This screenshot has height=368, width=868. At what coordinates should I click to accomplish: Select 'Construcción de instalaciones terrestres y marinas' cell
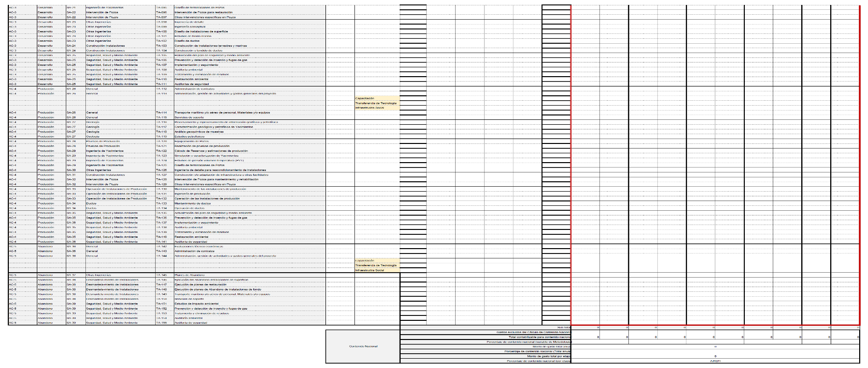click(x=211, y=46)
